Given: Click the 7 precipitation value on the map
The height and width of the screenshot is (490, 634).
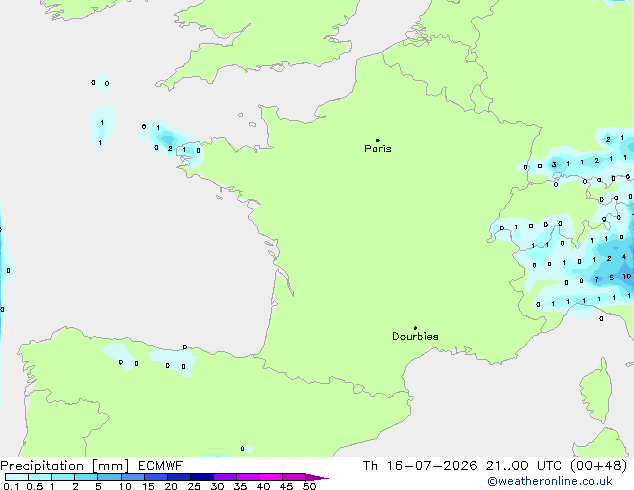Looking at the screenshot, I should (x=596, y=279).
